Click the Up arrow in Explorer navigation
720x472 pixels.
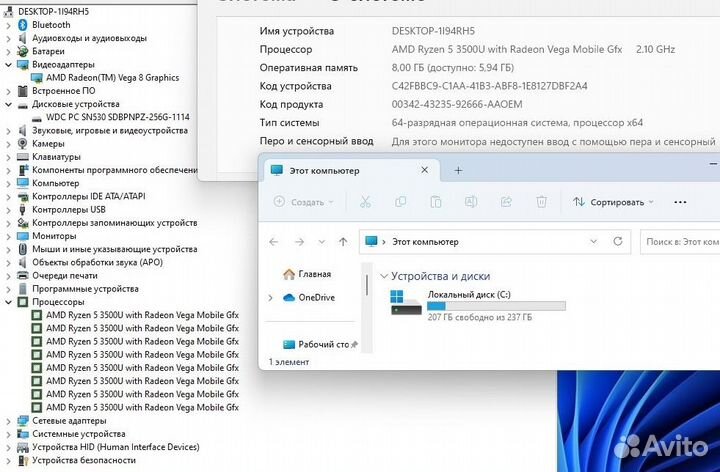[343, 242]
